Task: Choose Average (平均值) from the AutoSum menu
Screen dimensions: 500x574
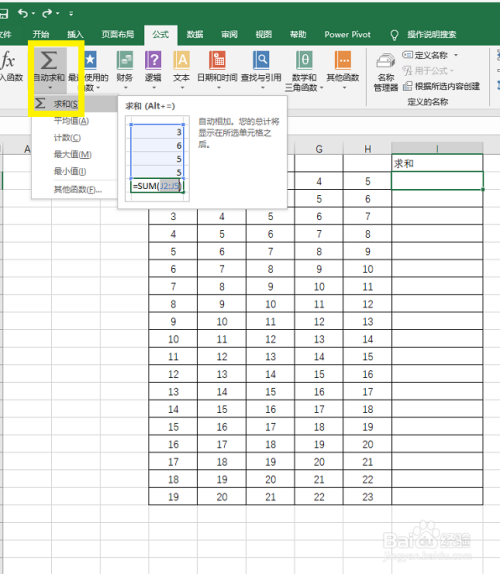Action: (74, 121)
